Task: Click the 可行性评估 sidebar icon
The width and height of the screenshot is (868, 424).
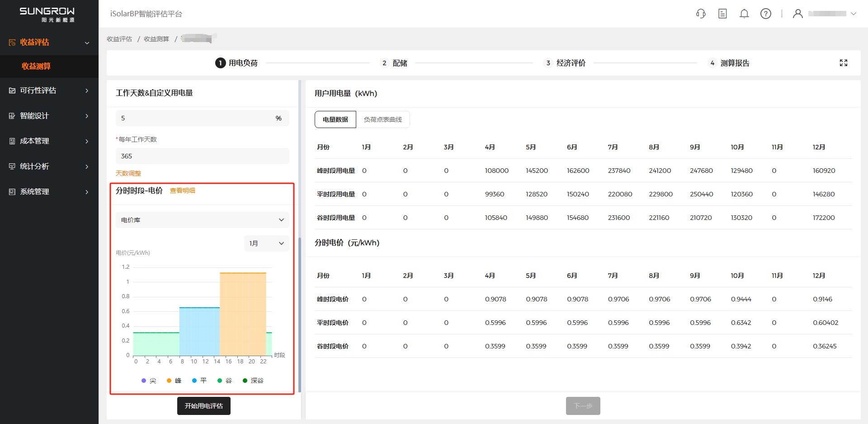Action: pyautogui.click(x=12, y=91)
